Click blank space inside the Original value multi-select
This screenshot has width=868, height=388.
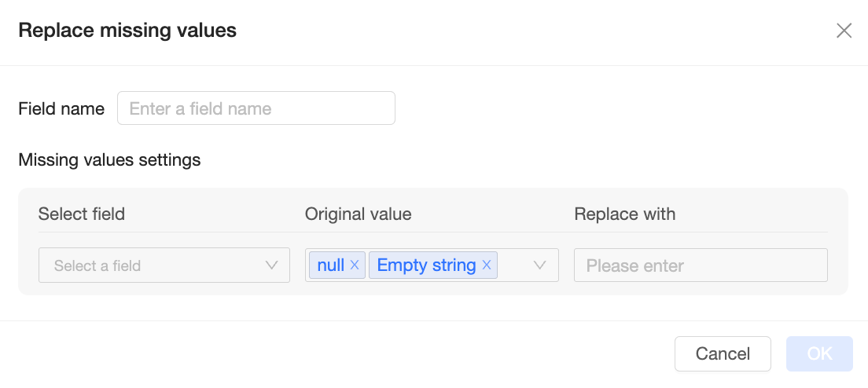coord(515,265)
